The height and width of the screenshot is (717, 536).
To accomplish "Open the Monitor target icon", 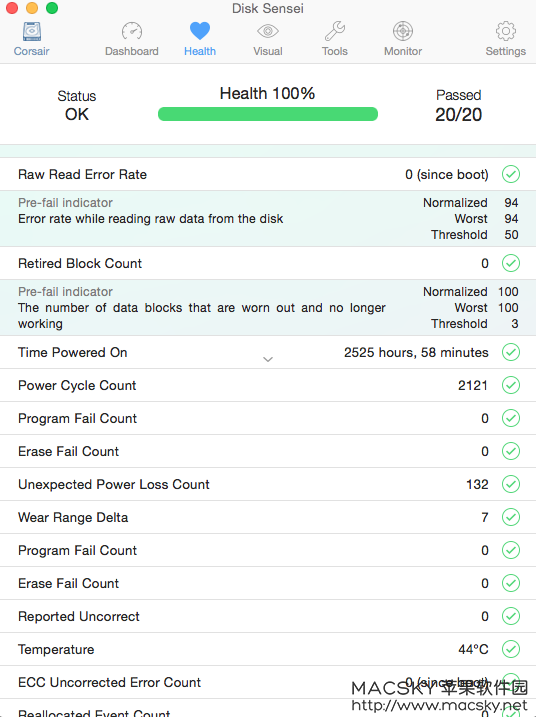I will (403, 31).
